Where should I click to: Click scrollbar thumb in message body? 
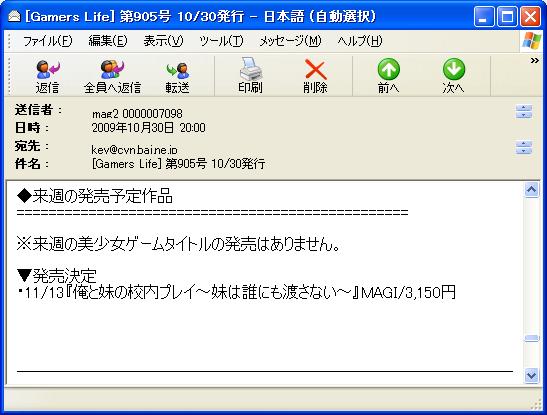[531, 338]
